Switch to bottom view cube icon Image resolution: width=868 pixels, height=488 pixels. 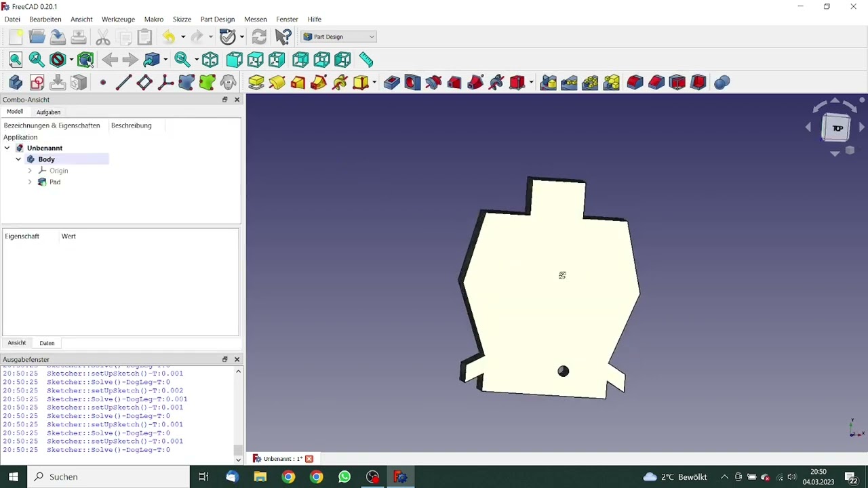321,60
